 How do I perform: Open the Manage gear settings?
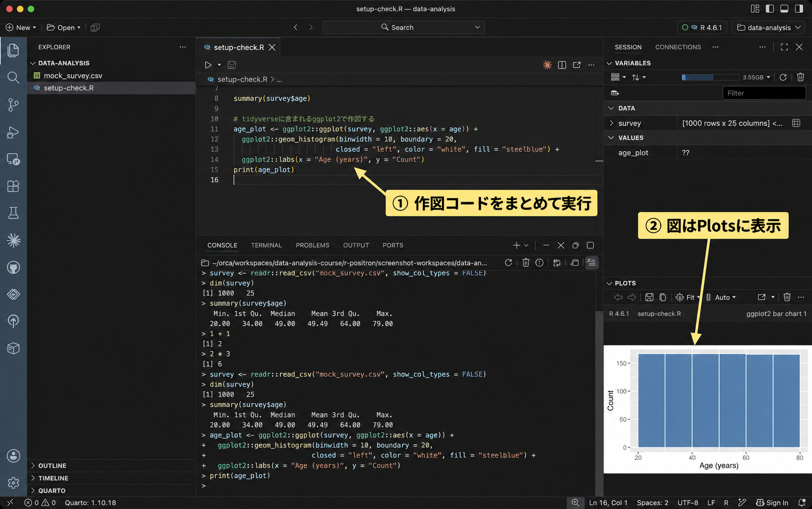13,483
